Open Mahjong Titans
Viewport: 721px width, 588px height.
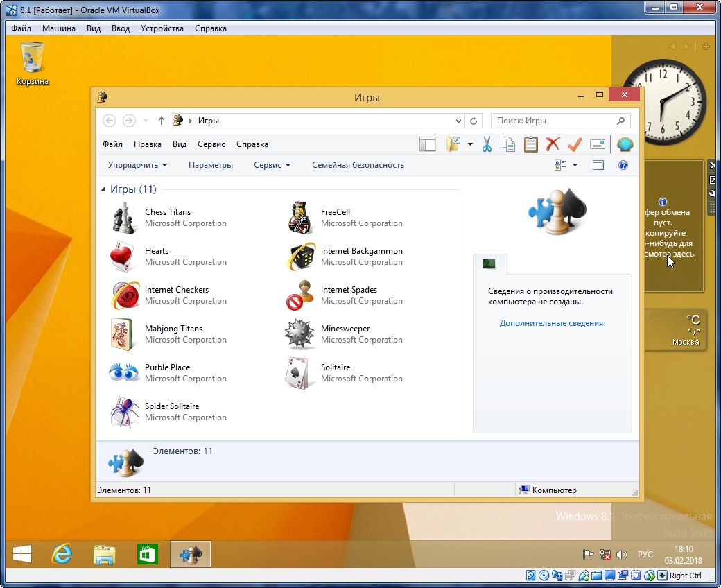pyautogui.click(x=169, y=334)
